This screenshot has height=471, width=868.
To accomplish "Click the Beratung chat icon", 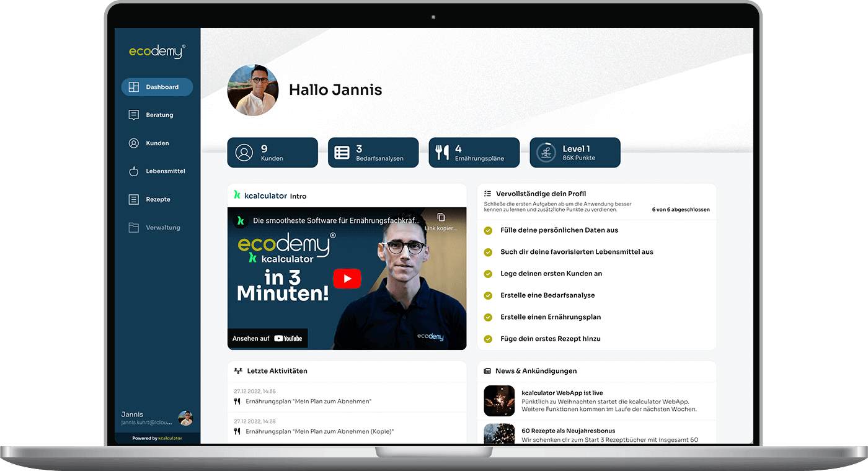I will (133, 115).
